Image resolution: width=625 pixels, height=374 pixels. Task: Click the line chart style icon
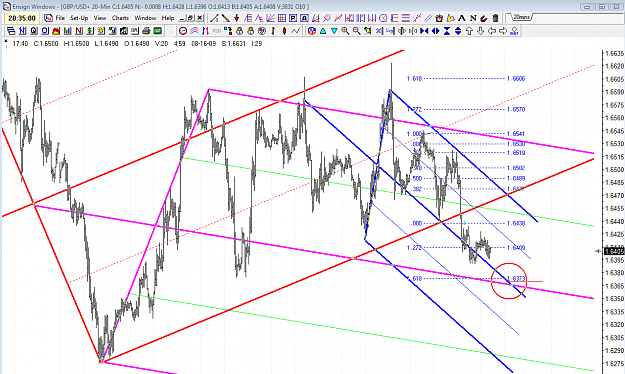[295, 31]
